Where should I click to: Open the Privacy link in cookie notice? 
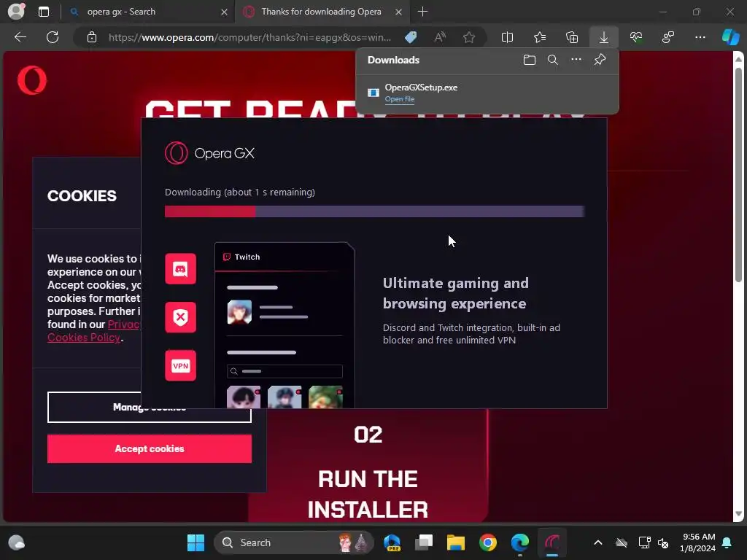pyautogui.click(x=124, y=324)
